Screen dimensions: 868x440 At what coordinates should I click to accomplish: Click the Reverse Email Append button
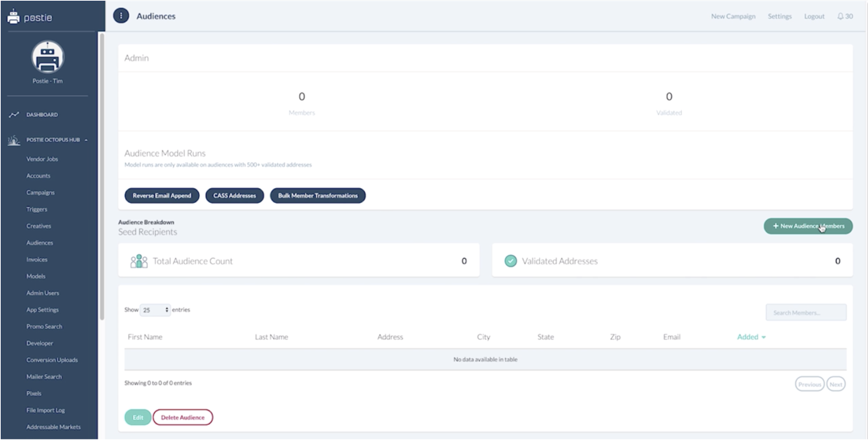162,196
